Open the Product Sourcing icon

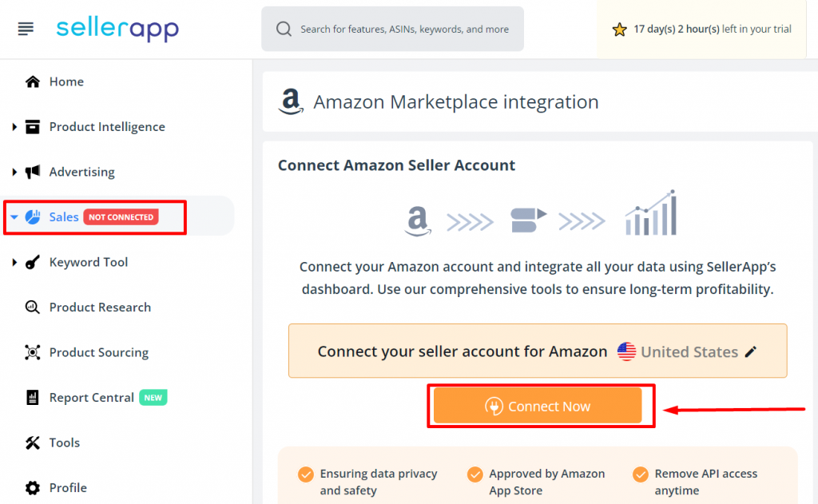coord(33,352)
